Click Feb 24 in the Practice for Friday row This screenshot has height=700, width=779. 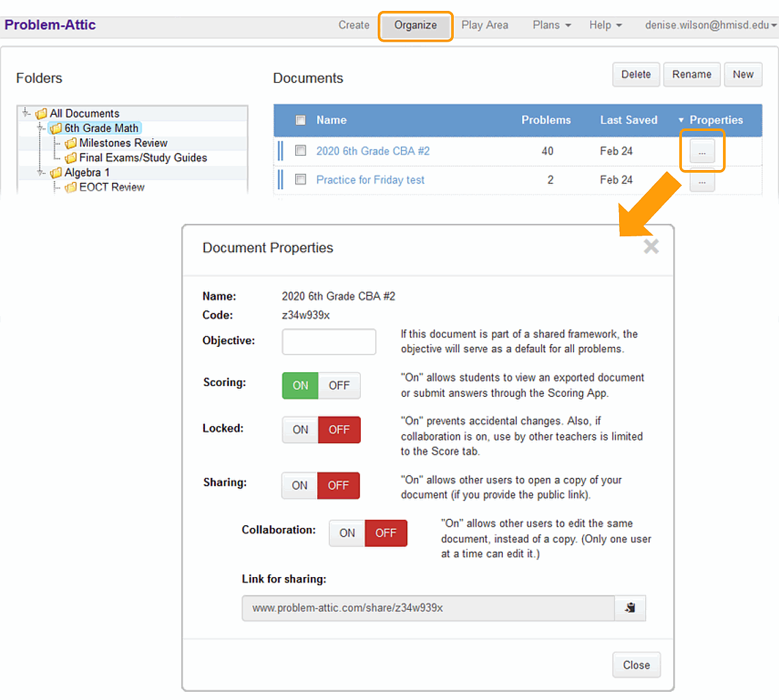click(616, 180)
